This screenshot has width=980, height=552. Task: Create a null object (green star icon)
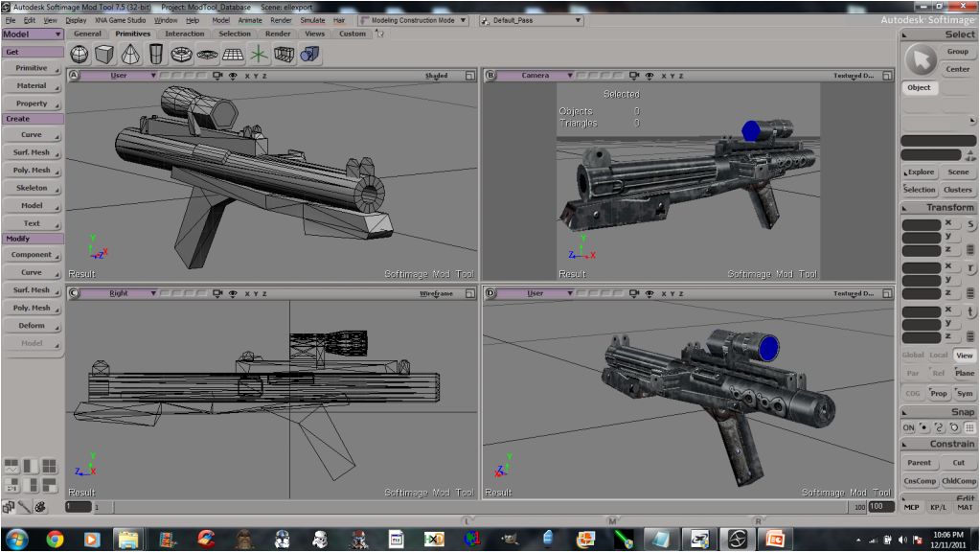(258, 55)
